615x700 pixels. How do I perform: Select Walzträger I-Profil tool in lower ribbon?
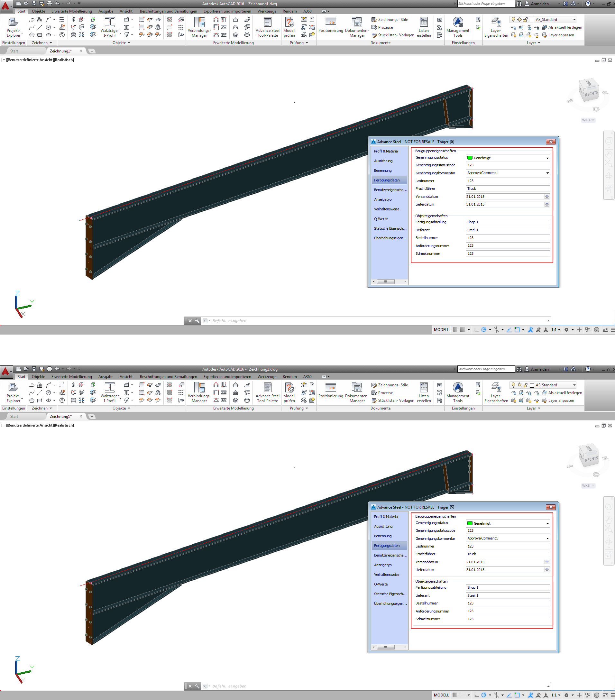click(x=110, y=392)
